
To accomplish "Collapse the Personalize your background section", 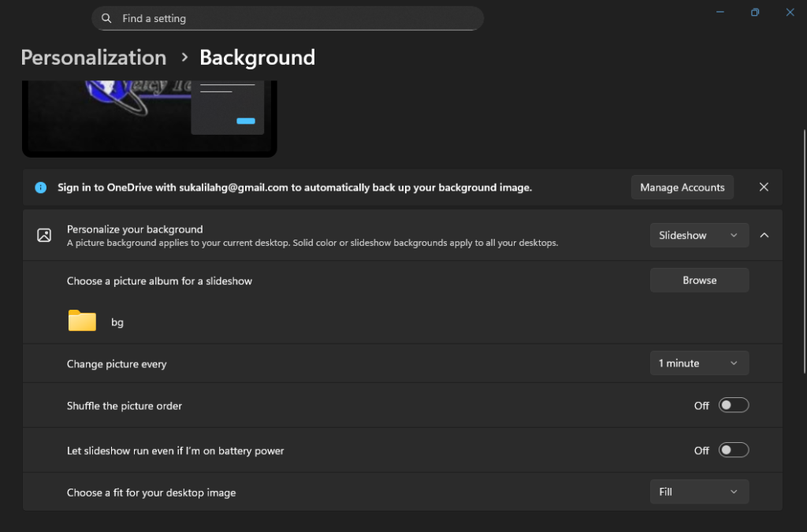I will click(x=764, y=235).
